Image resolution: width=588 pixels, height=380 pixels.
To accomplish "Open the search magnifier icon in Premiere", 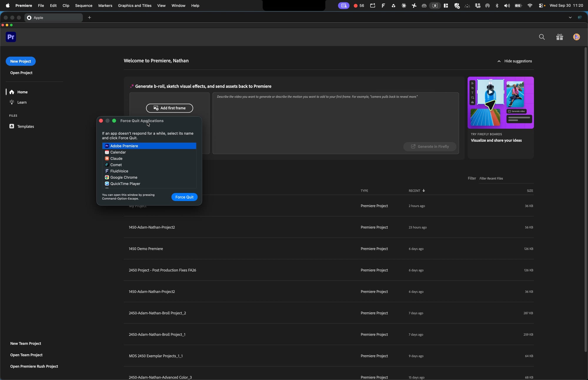I will pyautogui.click(x=542, y=37).
